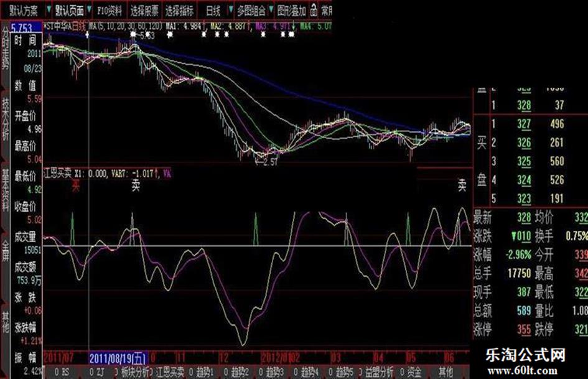This screenshot has width=588, height=379.
Task: Open the 常用 toolbar item
Action: coord(326,11)
